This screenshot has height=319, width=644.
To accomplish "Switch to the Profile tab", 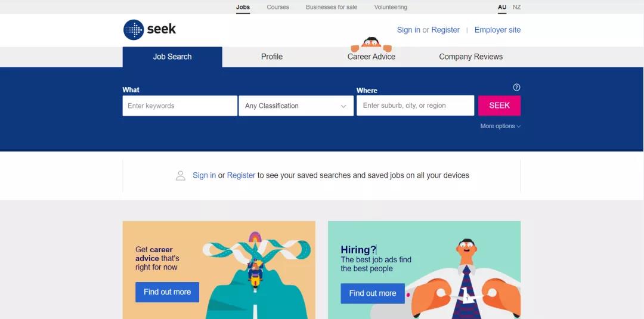I will (x=272, y=57).
